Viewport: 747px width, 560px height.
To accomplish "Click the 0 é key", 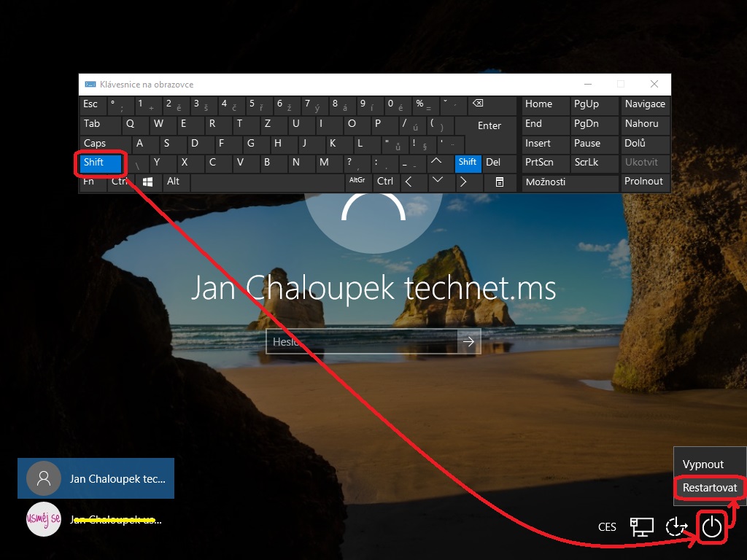I will click(398, 105).
